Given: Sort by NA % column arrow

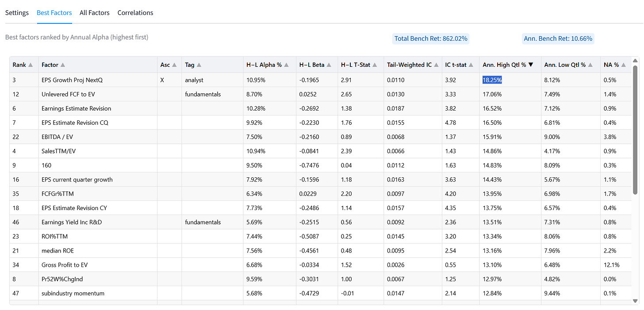Looking at the screenshot, I should [624, 65].
